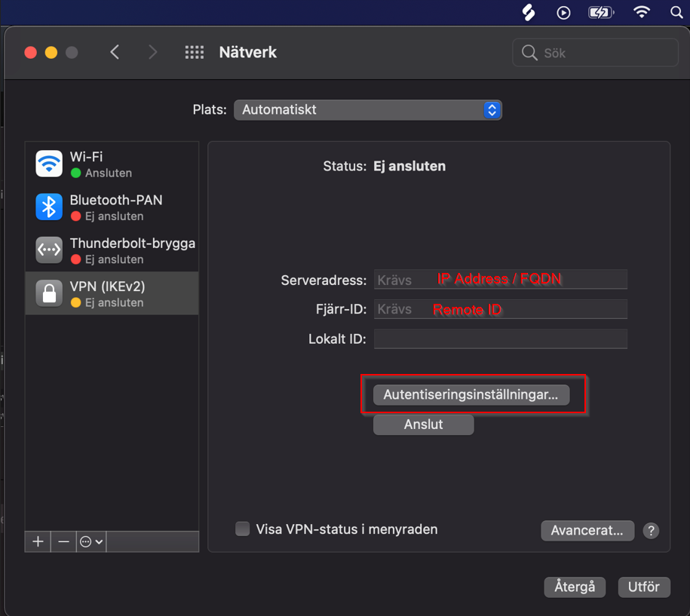The width and height of the screenshot is (690, 616).
Task: Open Spotlight search in menu bar
Action: (x=676, y=12)
